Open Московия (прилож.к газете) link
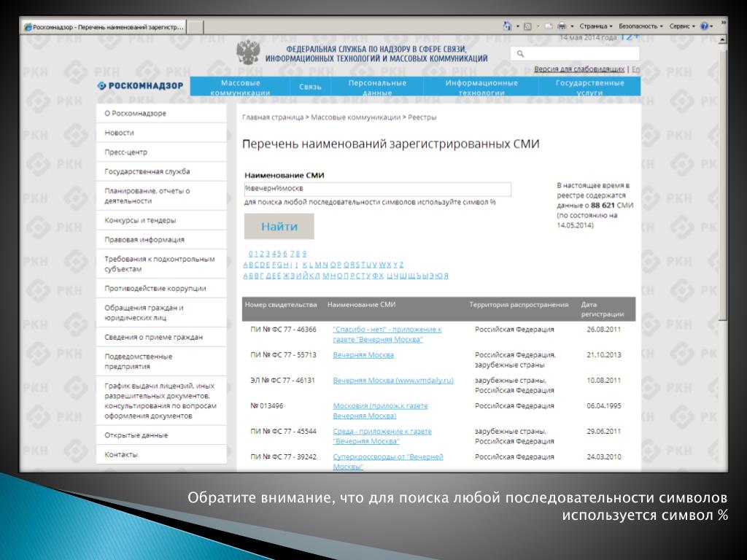 click(380, 411)
